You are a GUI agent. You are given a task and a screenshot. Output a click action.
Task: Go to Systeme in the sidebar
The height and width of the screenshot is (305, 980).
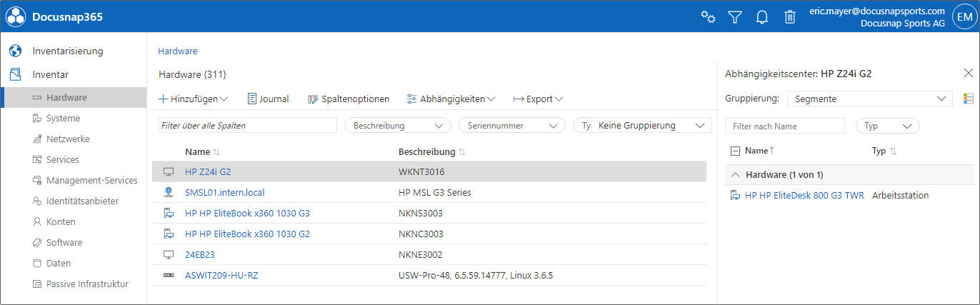click(63, 119)
